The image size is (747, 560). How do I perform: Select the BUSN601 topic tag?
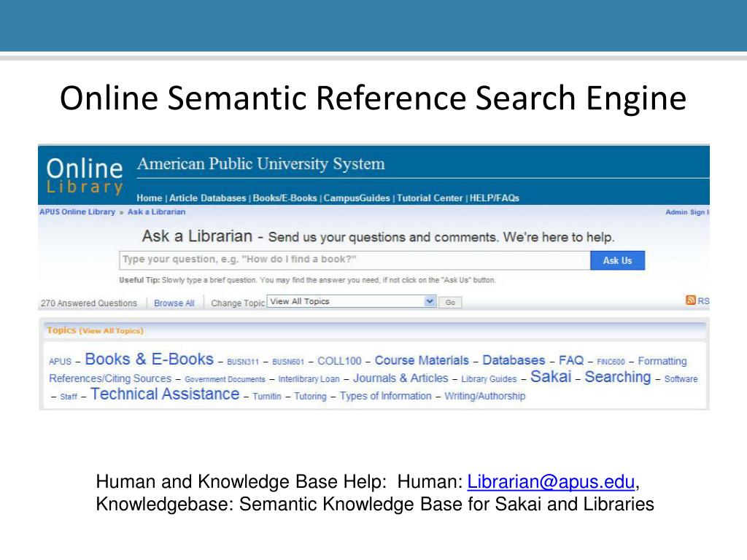pyautogui.click(x=287, y=362)
